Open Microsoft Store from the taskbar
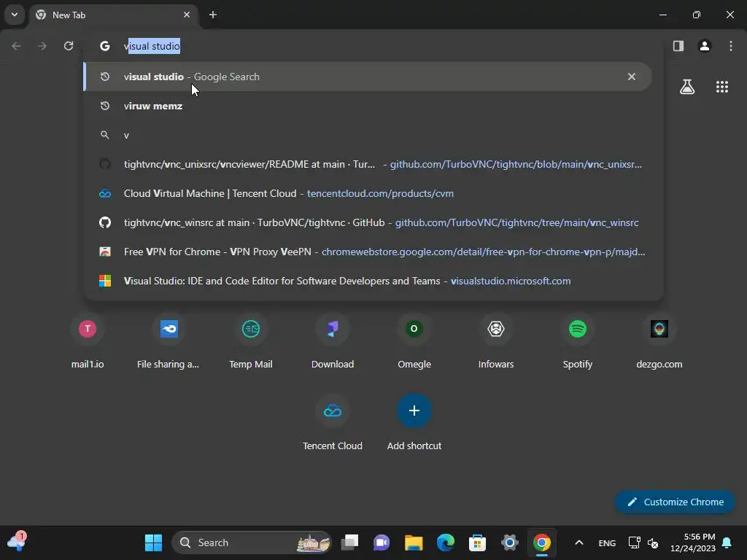Image resolution: width=747 pixels, height=560 pixels. coord(477,542)
